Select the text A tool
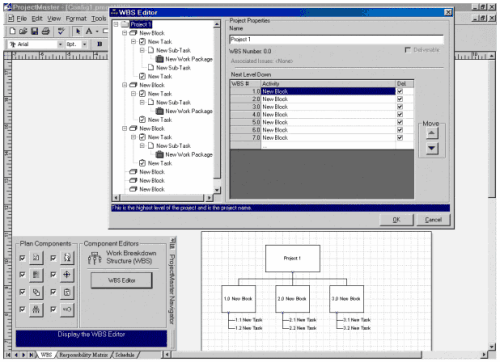500x362 pixels. coord(89,31)
